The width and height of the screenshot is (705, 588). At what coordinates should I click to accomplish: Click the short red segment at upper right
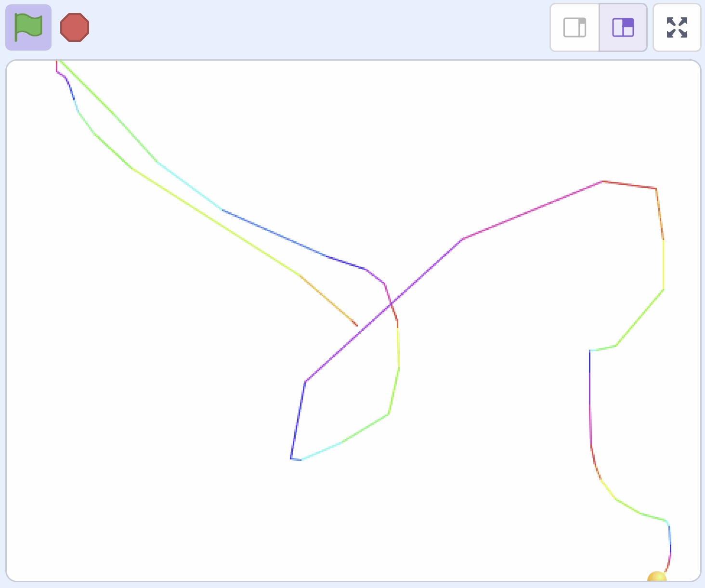tap(629, 185)
